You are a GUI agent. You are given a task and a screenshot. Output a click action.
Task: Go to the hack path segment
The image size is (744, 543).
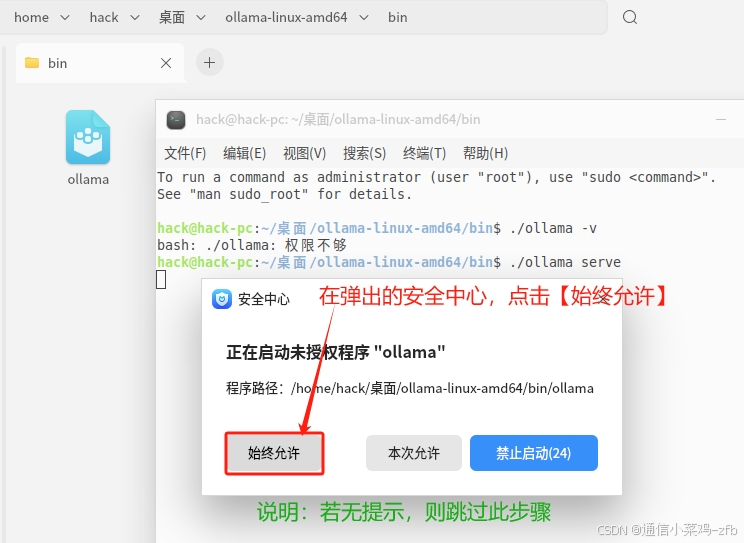(104, 18)
